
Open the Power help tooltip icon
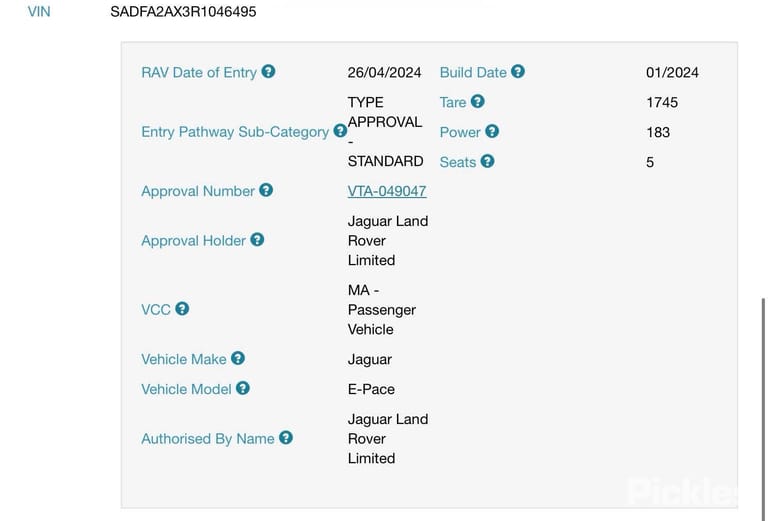[492, 131]
